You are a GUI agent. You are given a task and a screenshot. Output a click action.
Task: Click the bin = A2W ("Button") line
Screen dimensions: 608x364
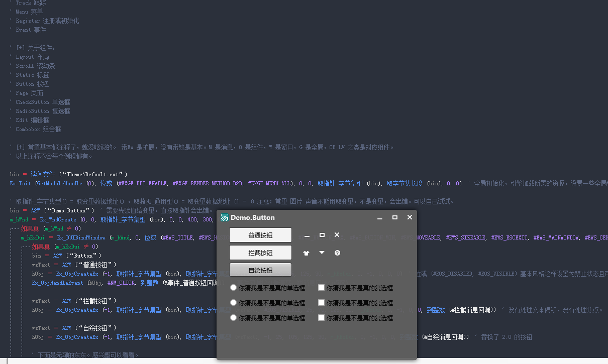(67, 256)
